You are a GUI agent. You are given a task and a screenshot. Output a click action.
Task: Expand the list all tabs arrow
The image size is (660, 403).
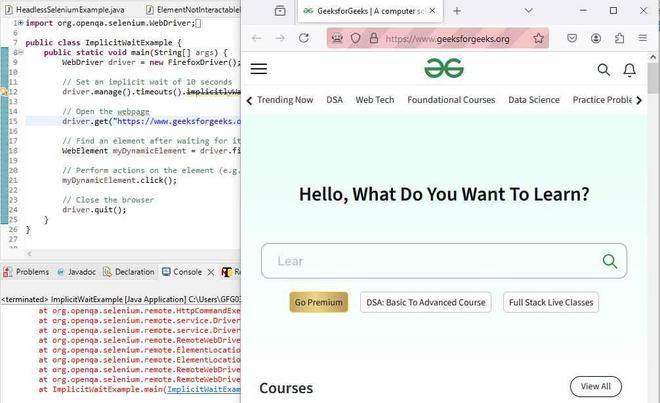point(528,11)
